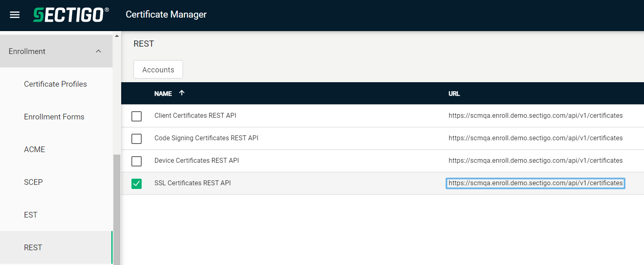This screenshot has width=644, height=265.
Task: Go to the EST enrollment page
Action: click(x=31, y=215)
